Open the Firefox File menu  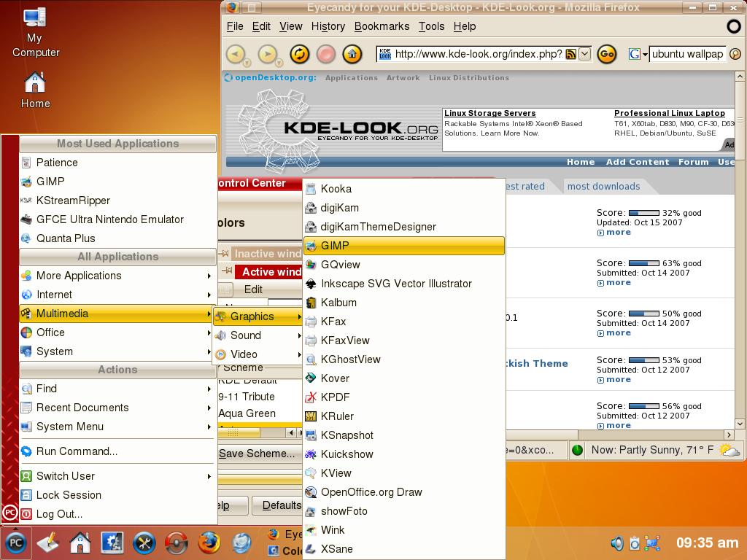coord(235,26)
